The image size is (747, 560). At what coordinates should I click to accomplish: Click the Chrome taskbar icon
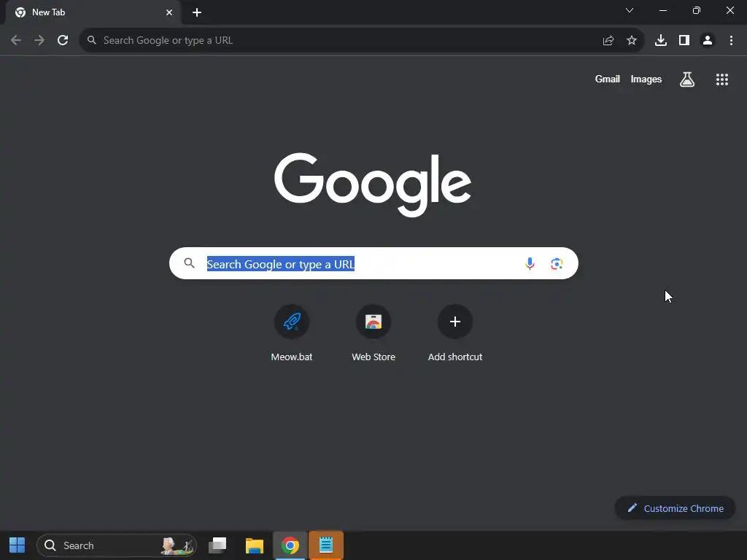[x=290, y=545]
